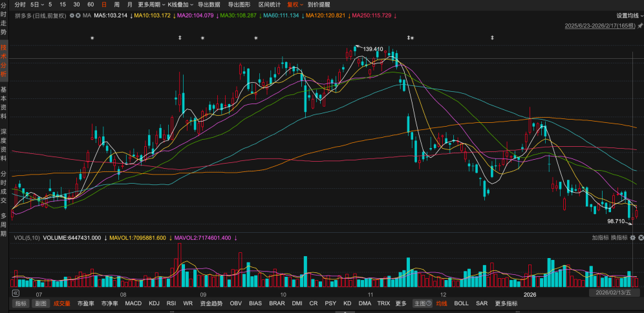Screen dimensions: 644x313
Task: Click the MA5 white legend value
Action: 111,15
